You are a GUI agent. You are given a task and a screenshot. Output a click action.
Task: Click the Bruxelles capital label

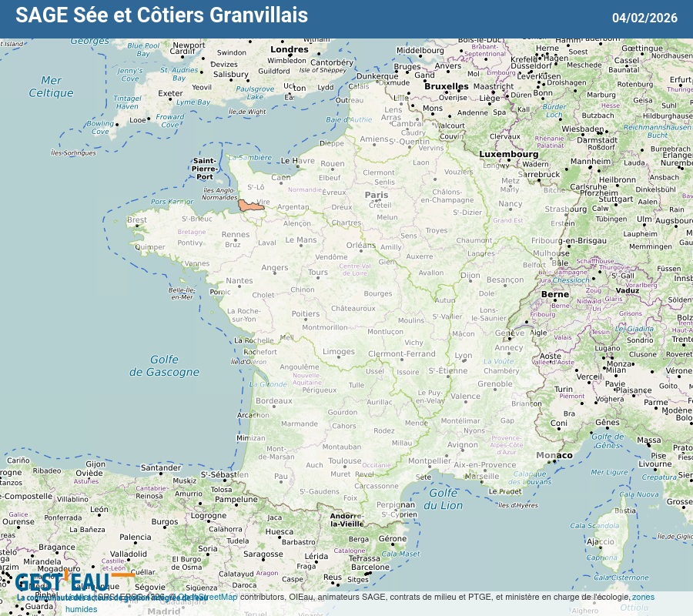pos(446,86)
